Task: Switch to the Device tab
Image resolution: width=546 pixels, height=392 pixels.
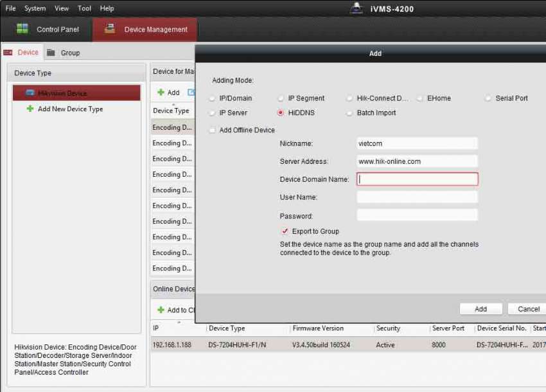Action: 24,52
